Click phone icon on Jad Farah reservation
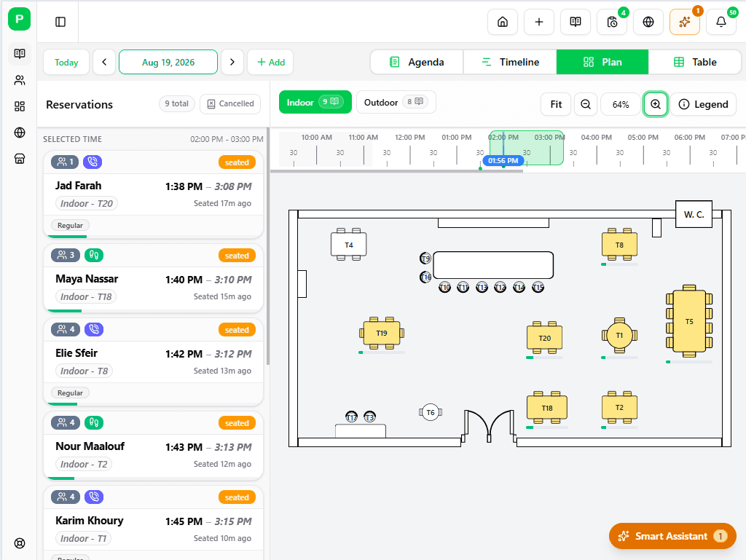 [93, 162]
